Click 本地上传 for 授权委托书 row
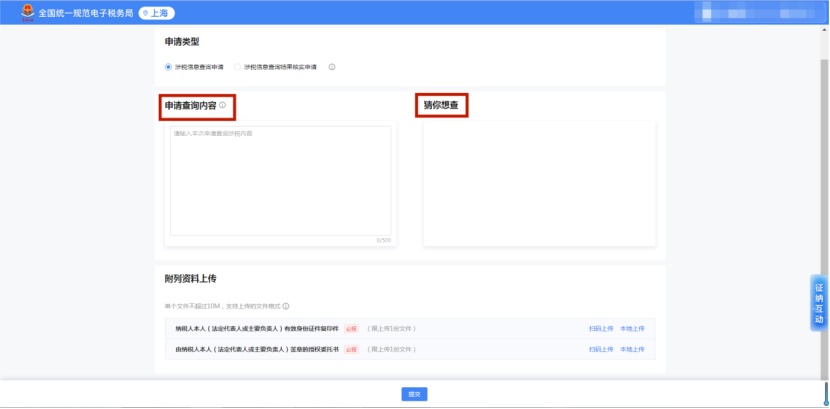This screenshot has width=830, height=409. tap(632, 349)
